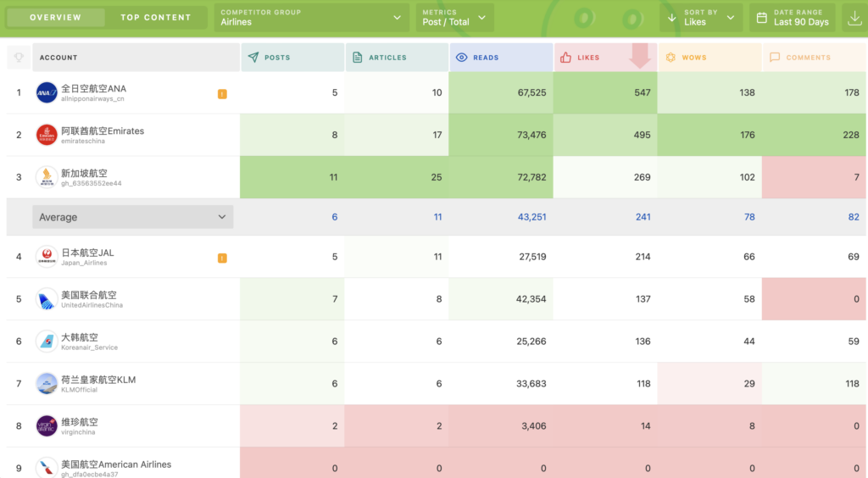Screen dimensions: 868x478
Task: Sort by the Likes column header
Action: 605,57
